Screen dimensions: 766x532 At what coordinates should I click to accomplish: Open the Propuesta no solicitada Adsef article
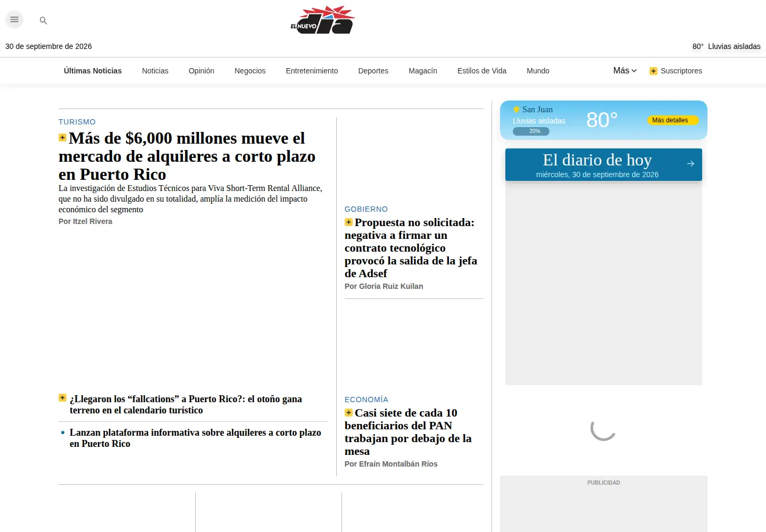[x=411, y=248]
